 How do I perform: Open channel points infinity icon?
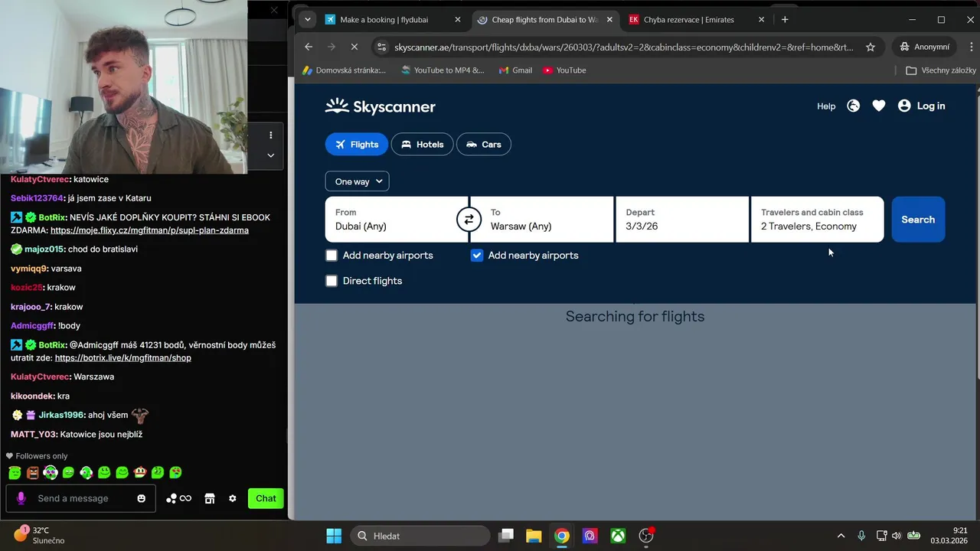pos(179,498)
